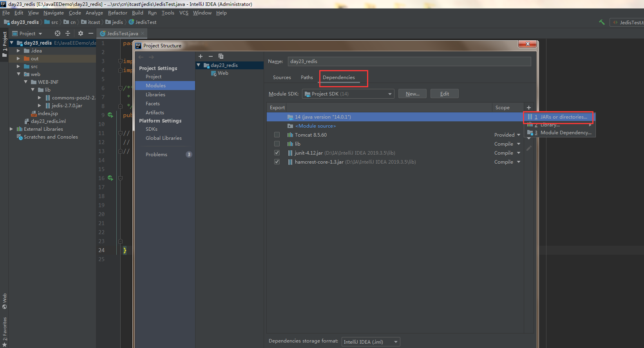The width and height of the screenshot is (644, 348).
Task: Hide the Project tool window with minus icon
Action: point(91,33)
